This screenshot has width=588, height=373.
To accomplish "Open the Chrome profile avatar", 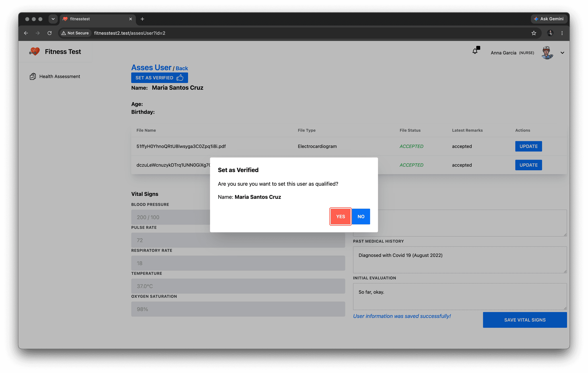I will (x=550, y=33).
